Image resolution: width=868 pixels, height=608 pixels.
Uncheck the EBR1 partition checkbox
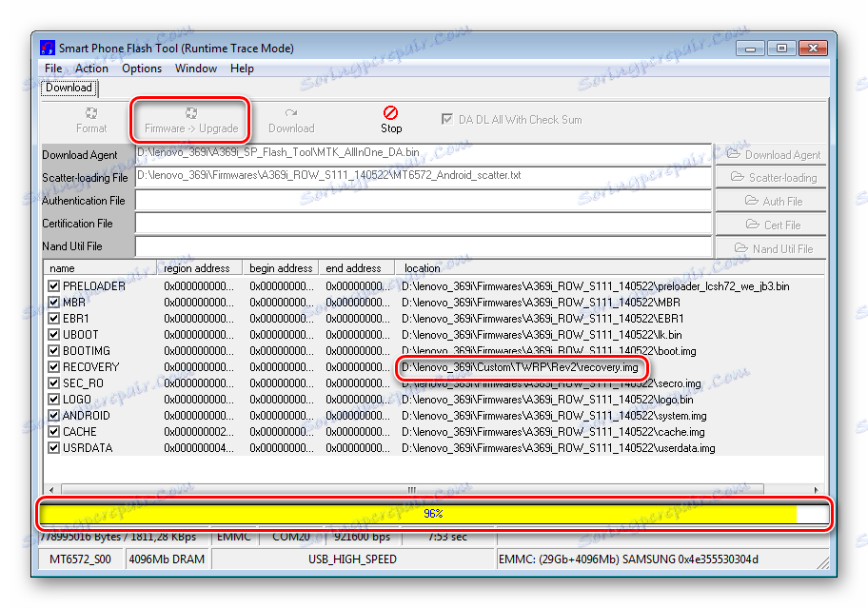[53, 318]
